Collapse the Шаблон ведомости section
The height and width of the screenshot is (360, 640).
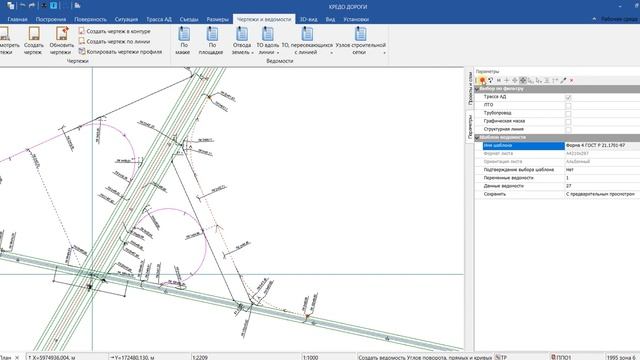click(477, 138)
